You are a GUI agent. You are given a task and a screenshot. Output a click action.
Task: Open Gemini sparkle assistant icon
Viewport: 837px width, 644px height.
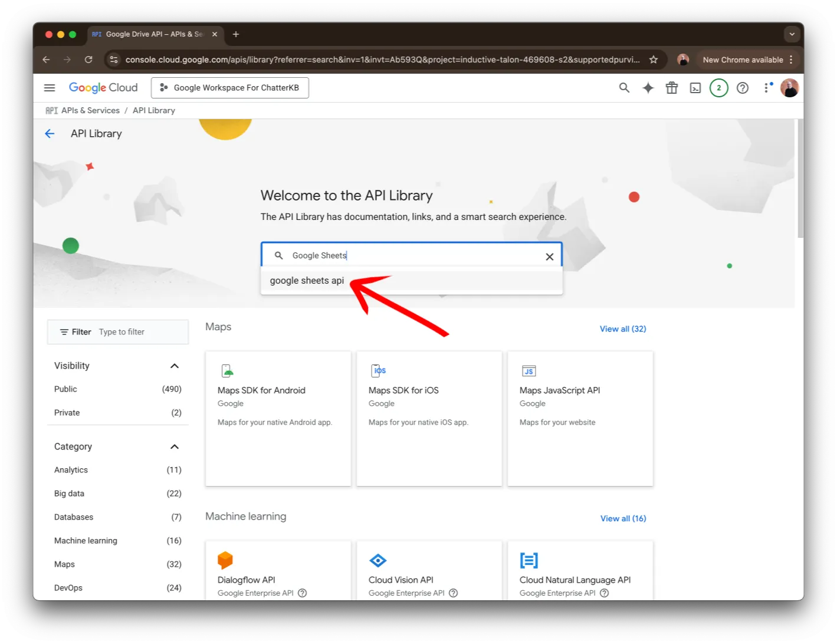648,88
